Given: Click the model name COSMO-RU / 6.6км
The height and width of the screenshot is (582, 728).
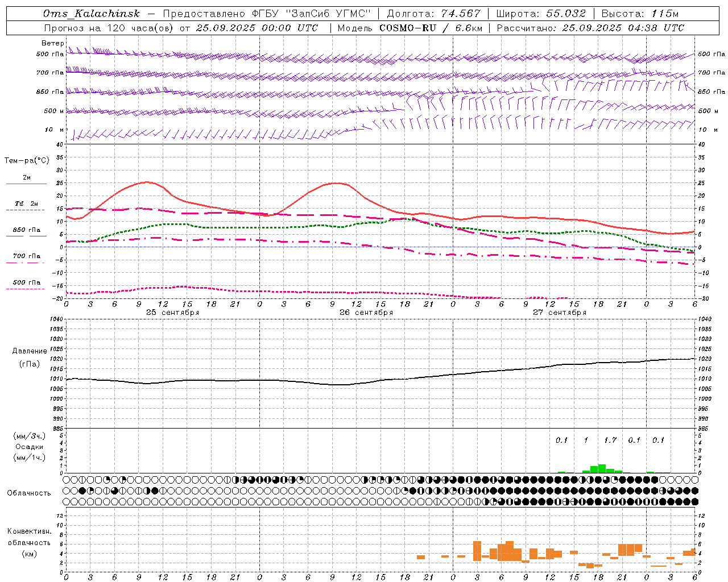Looking at the screenshot, I should (x=431, y=28).
